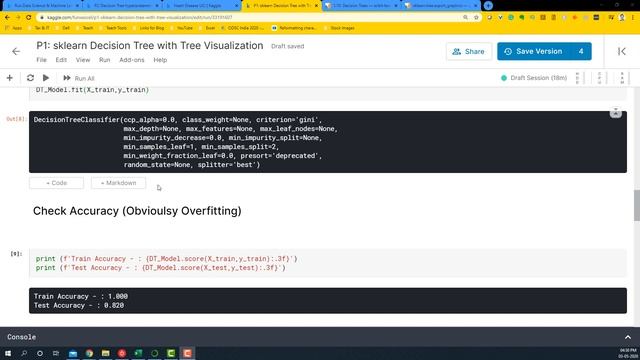Open the YouTube bookmark

point(182,28)
